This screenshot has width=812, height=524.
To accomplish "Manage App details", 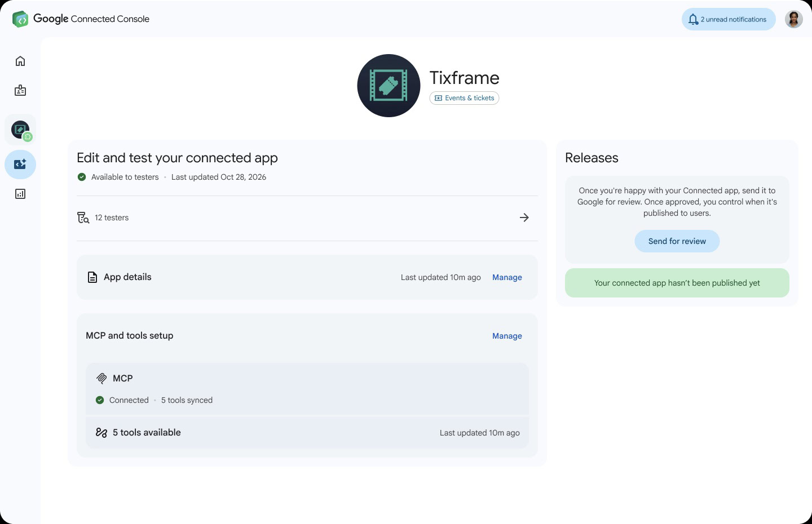I will point(507,277).
